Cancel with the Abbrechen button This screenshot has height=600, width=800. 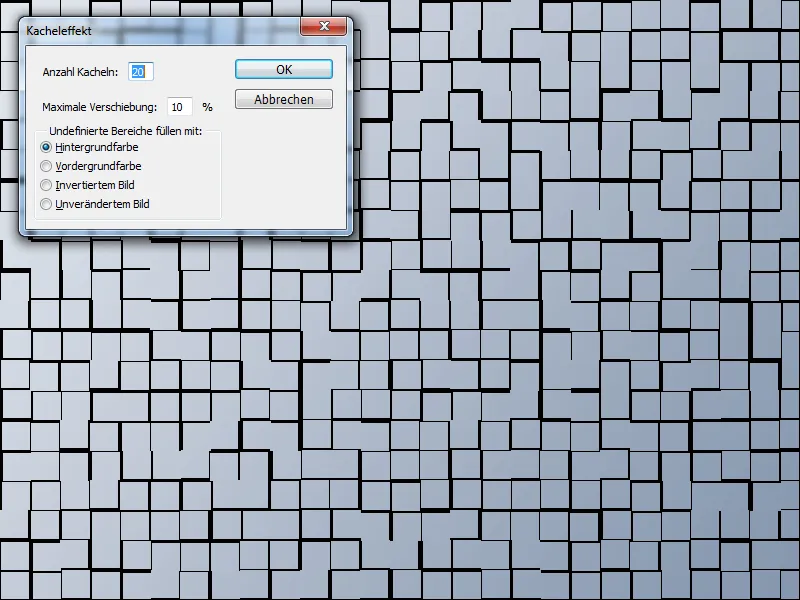coord(284,99)
